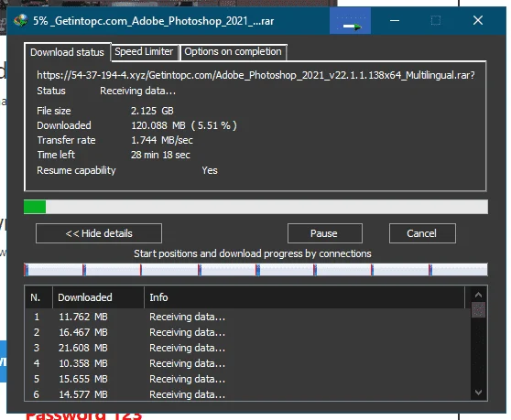Select connection row with 16.467 MB
This screenshot has height=420, width=511.
pyautogui.click(x=248, y=332)
